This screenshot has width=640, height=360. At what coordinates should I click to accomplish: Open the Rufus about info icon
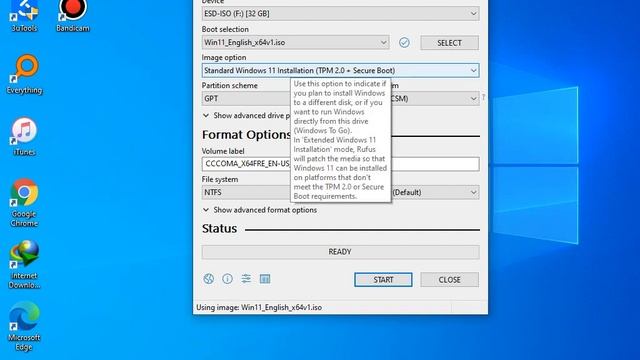(x=227, y=279)
